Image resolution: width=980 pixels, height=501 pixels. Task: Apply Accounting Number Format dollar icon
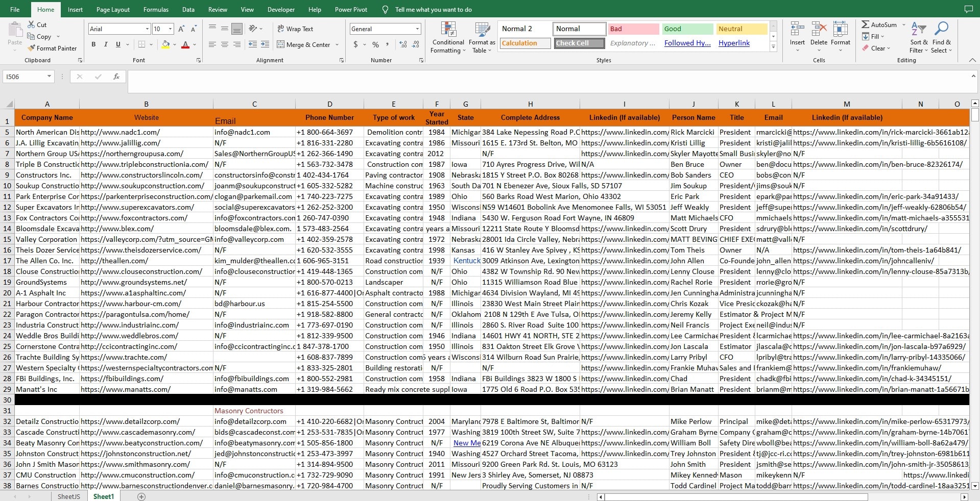tap(355, 44)
